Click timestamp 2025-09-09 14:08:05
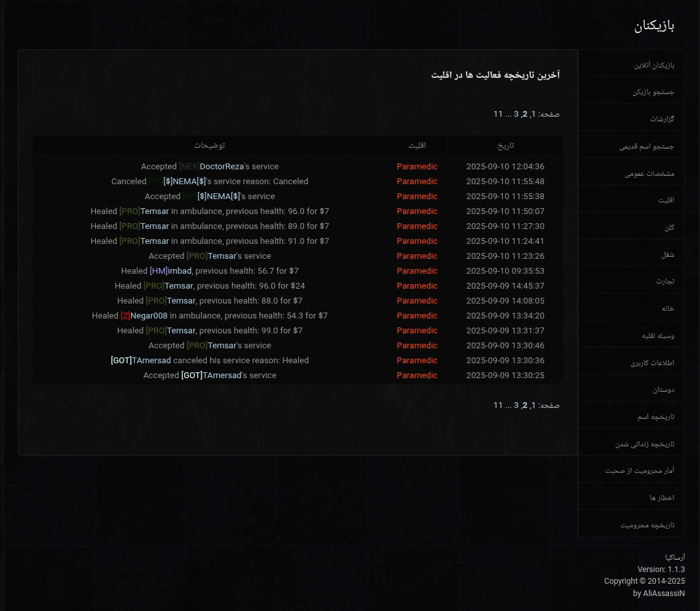This screenshot has height=611, width=700. point(506,300)
